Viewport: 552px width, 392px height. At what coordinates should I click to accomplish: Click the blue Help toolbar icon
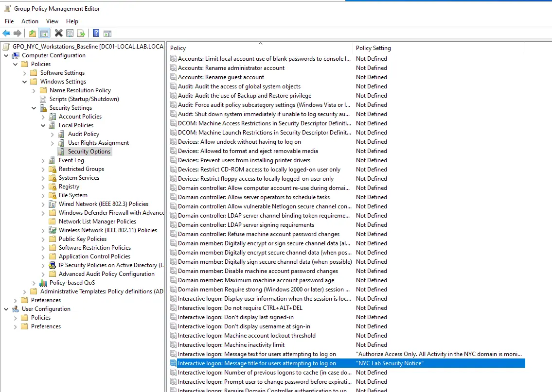pos(96,34)
